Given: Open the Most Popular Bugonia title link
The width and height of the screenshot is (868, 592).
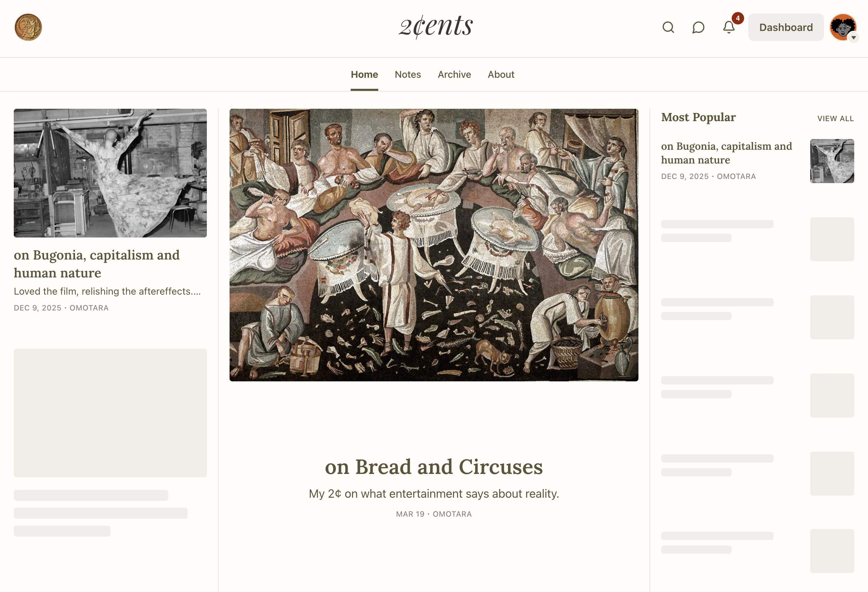Looking at the screenshot, I should pos(726,153).
